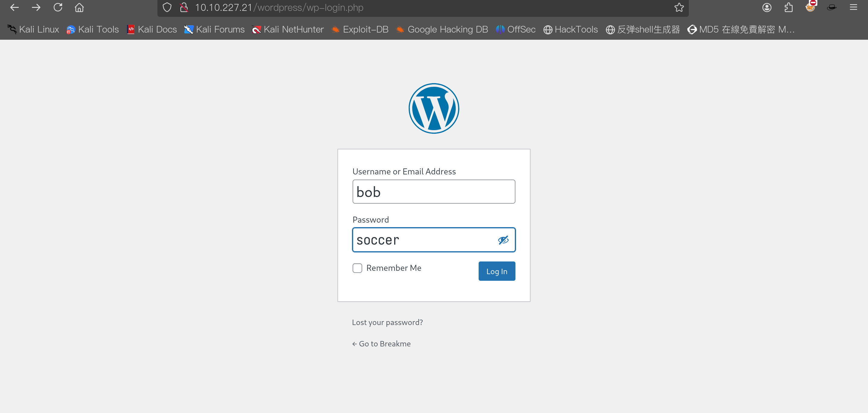
Task: Click the WordPress logo
Action: tap(434, 108)
